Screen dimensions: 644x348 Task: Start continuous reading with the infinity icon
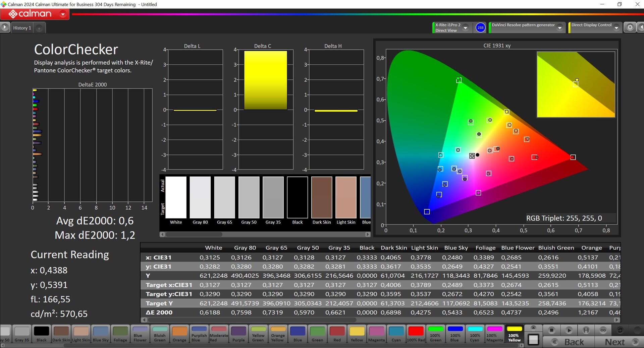(603, 330)
